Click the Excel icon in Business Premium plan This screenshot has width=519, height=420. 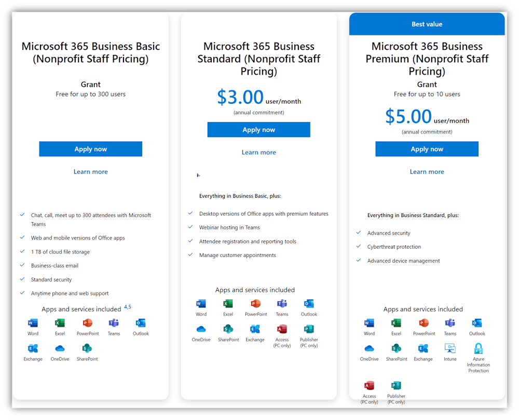(396, 323)
